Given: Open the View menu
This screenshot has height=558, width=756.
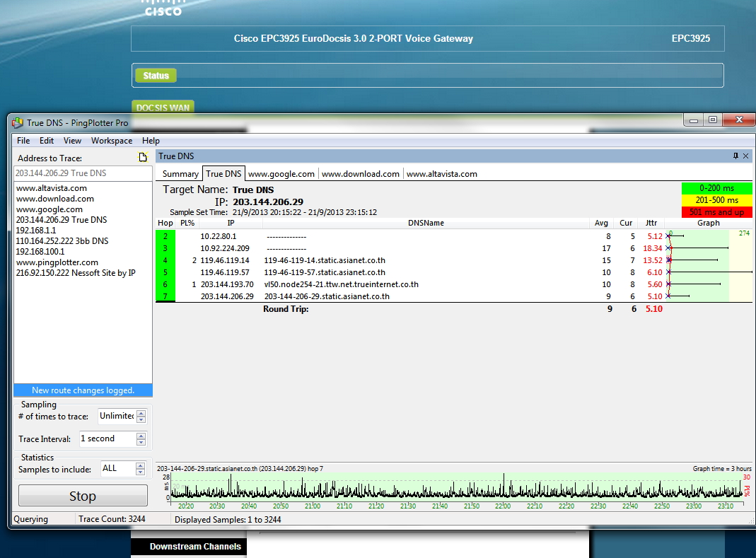Looking at the screenshot, I should click(72, 140).
